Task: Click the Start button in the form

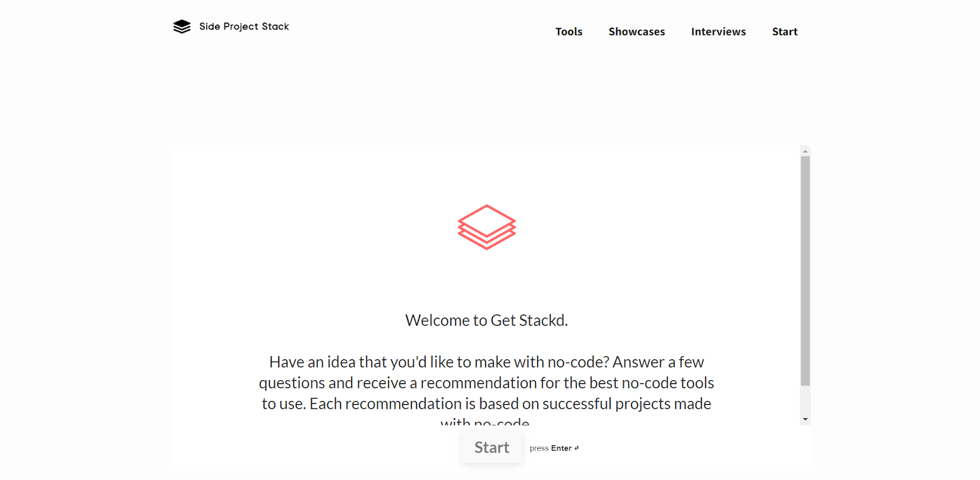Action: (492, 448)
